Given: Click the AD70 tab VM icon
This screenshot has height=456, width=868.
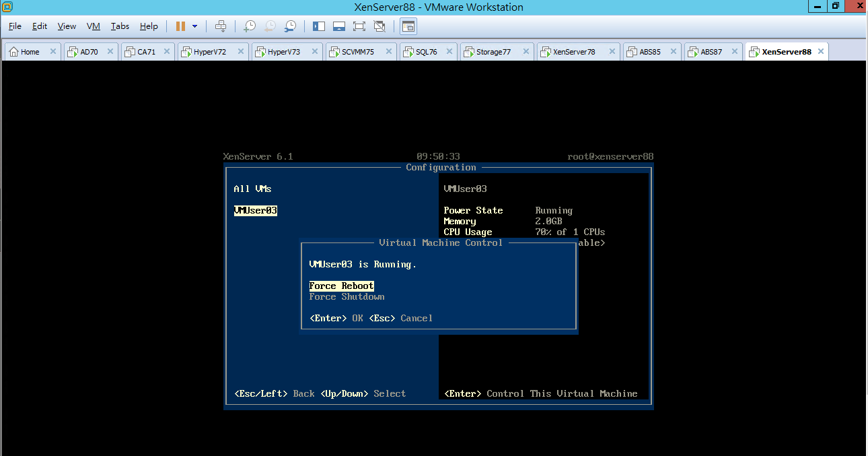Looking at the screenshot, I should [x=73, y=52].
